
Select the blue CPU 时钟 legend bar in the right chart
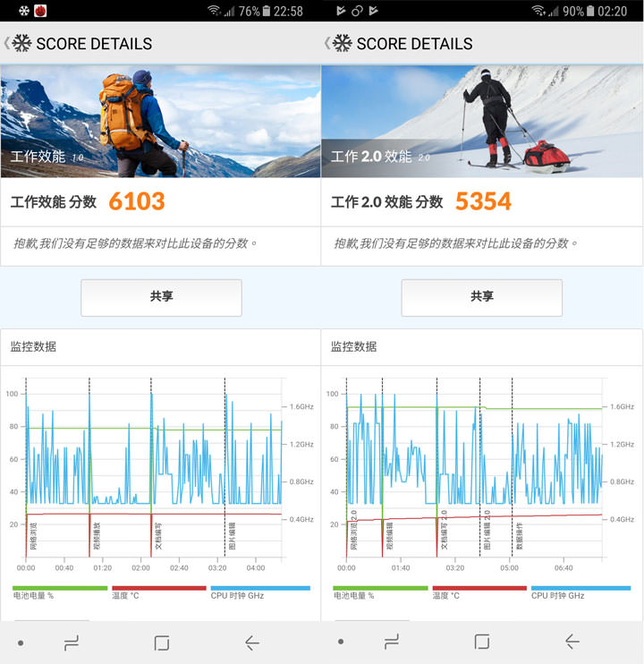click(x=580, y=588)
